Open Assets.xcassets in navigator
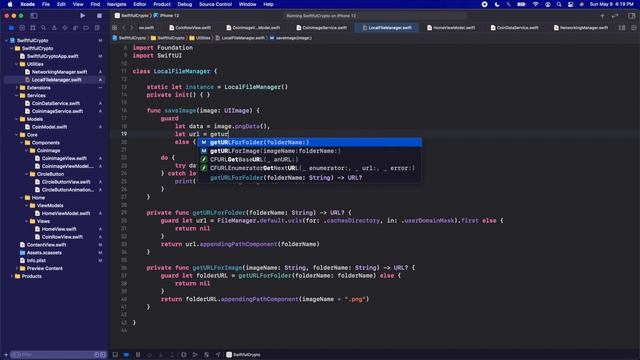This screenshot has height=360, width=640. click(44, 253)
